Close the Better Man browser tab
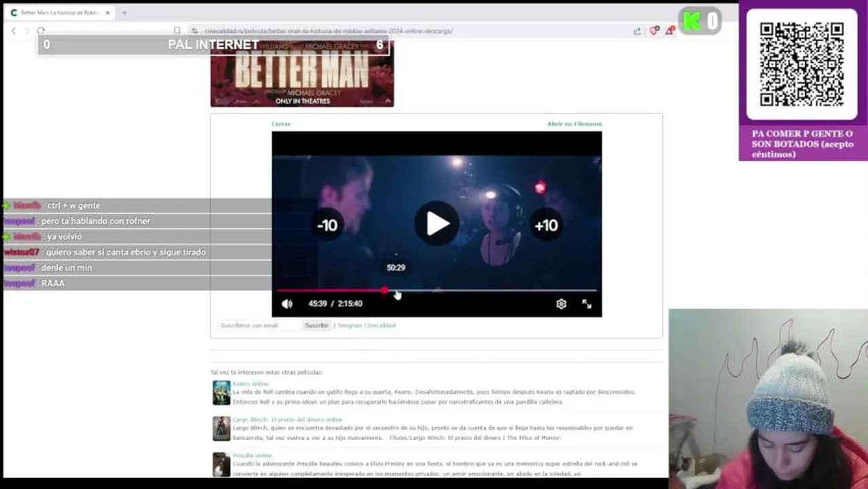 107,13
